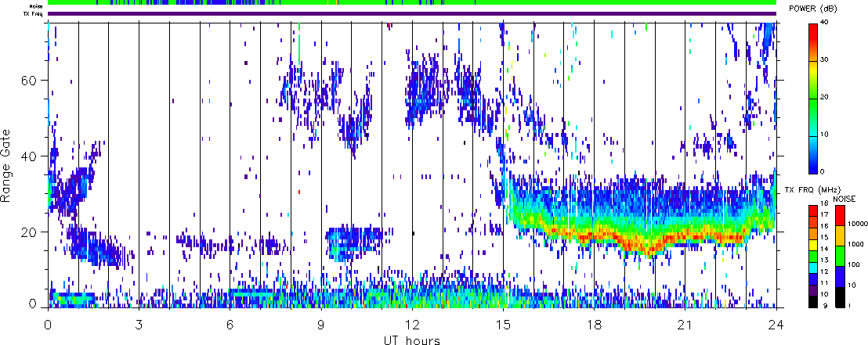
Task: Click the "100" label on the NOISE scale
Action: point(852,265)
